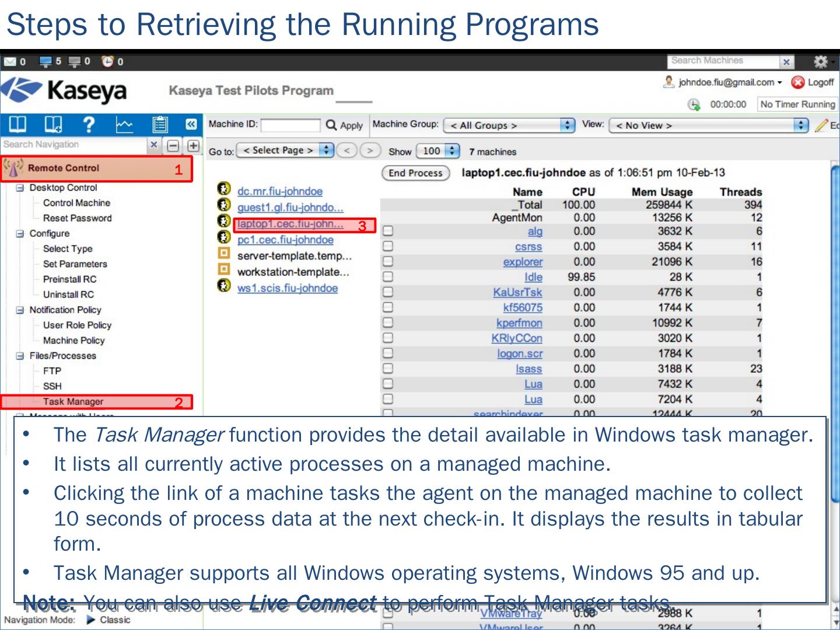Click the Machine ID input field
Viewport: 840px width, 630px height.
[x=290, y=125]
